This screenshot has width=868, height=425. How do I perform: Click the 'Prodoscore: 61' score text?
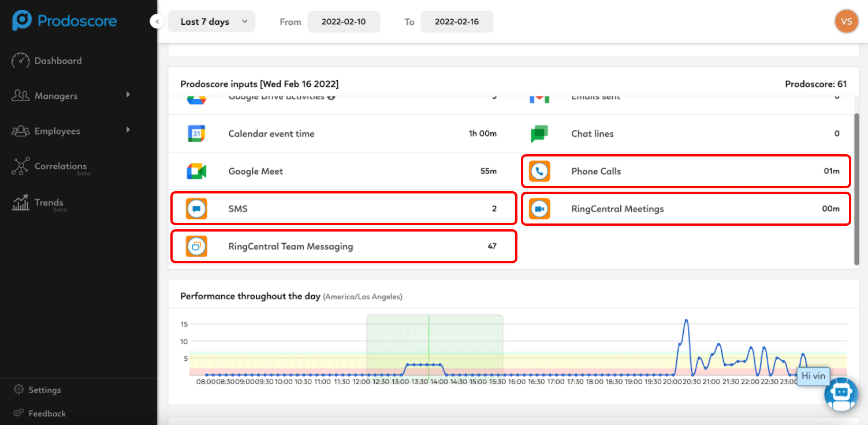coord(816,84)
